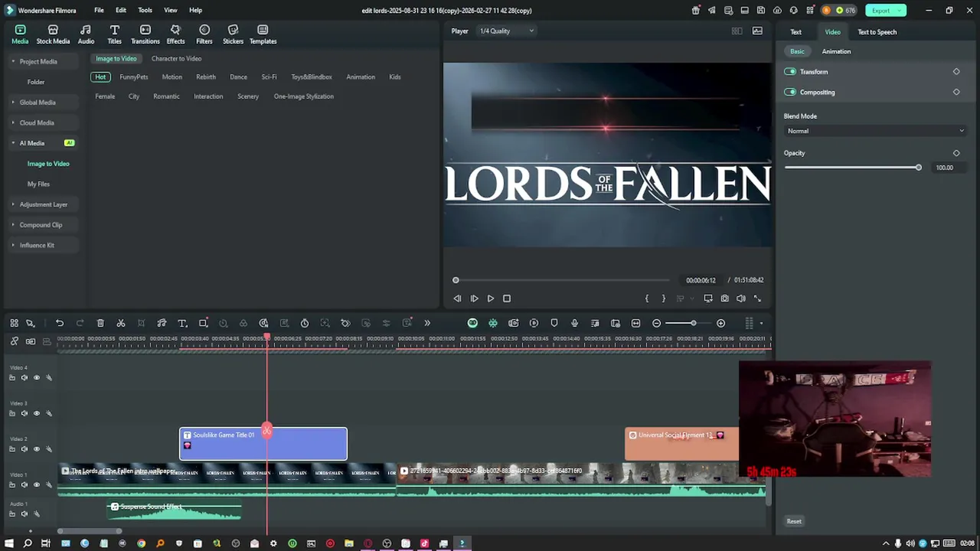The width and height of the screenshot is (980, 551).
Task: Open the Animation sub-tab
Action: (836, 51)
